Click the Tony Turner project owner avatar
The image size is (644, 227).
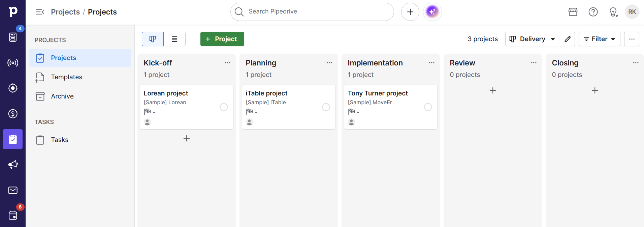click(351, 122)
